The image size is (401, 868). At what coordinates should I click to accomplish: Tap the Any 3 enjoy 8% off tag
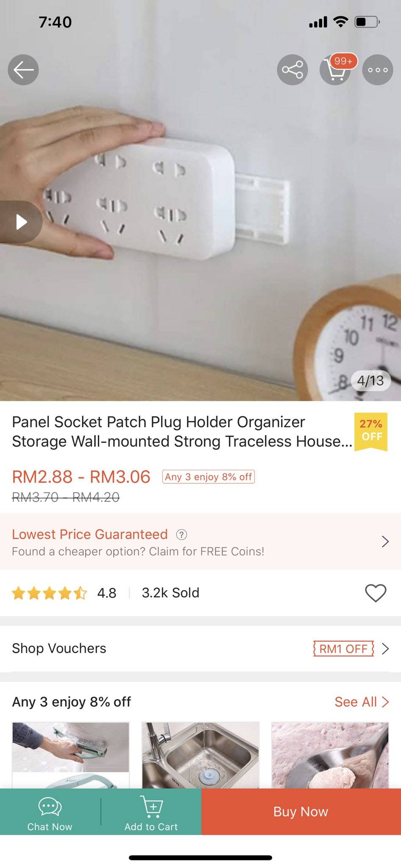click(208, 477)
